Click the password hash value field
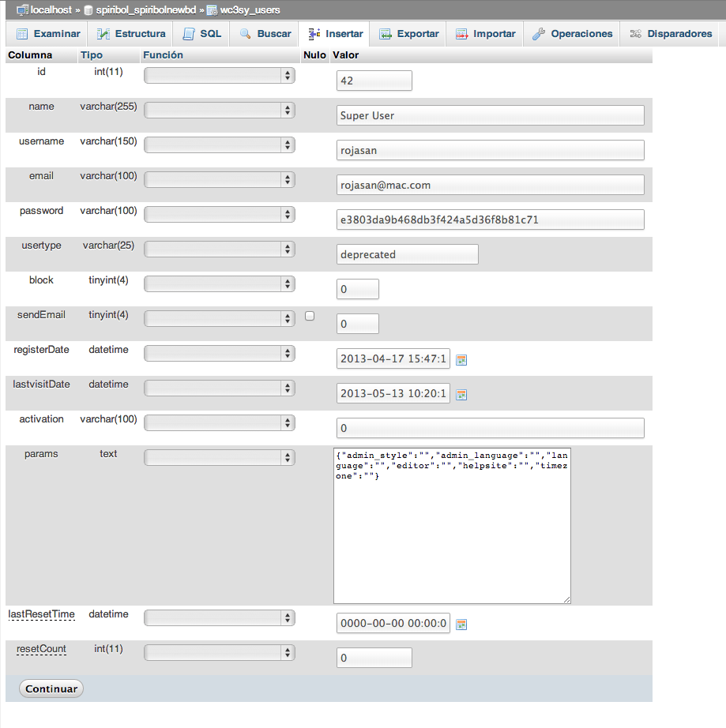Screen dimensions: 726x728 pyautogui.click(x=490, y=220)
